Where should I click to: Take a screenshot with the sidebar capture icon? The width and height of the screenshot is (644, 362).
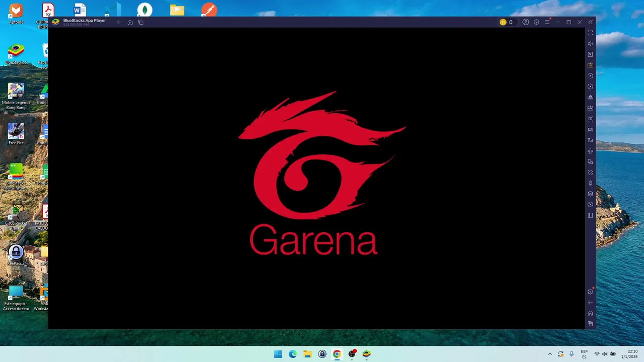pyautogui.click(x=590, y=119)
